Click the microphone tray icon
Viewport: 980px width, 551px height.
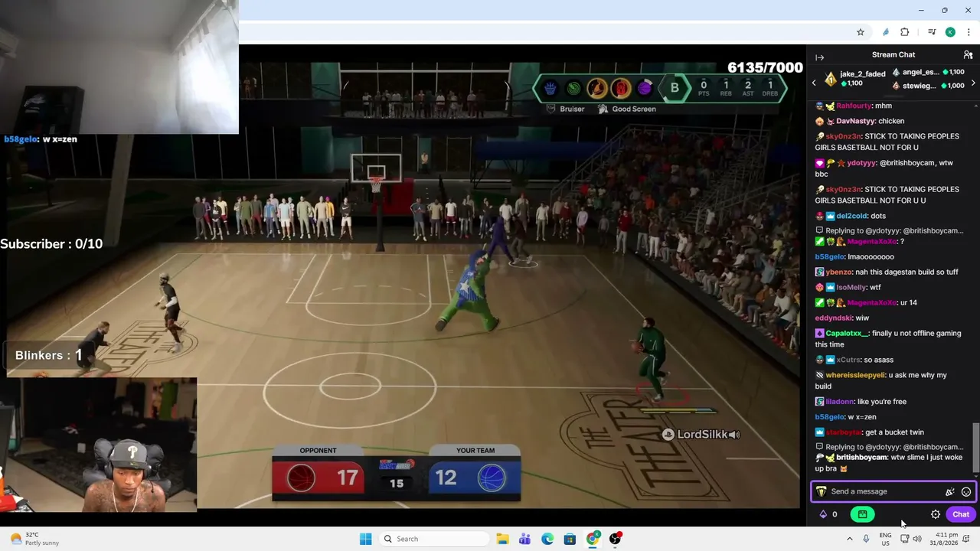pos(866,539)
